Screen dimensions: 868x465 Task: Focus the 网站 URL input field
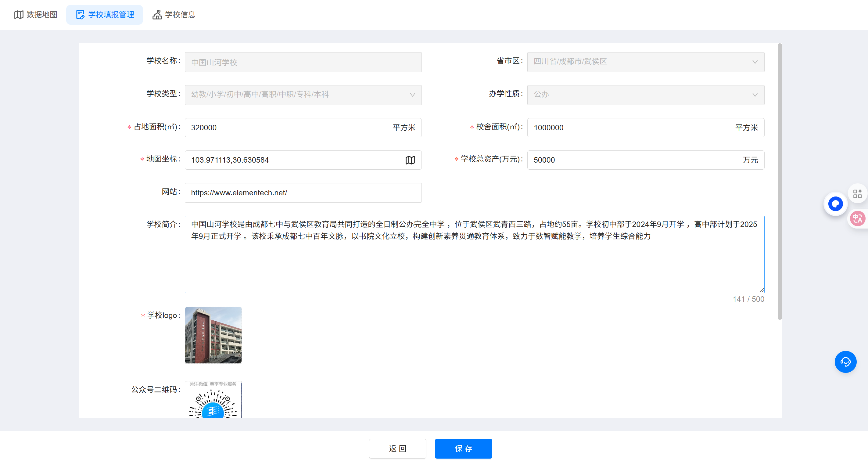(x=303, y=193)
